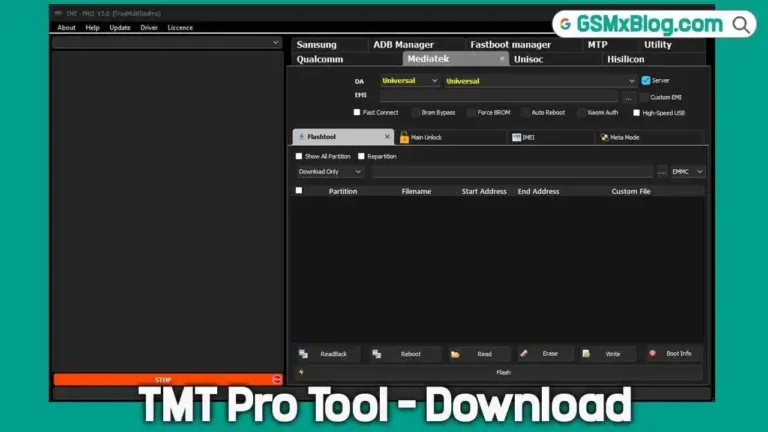Check the Repartition checkbox
This screenshot has height=432, width=768.
361,156
